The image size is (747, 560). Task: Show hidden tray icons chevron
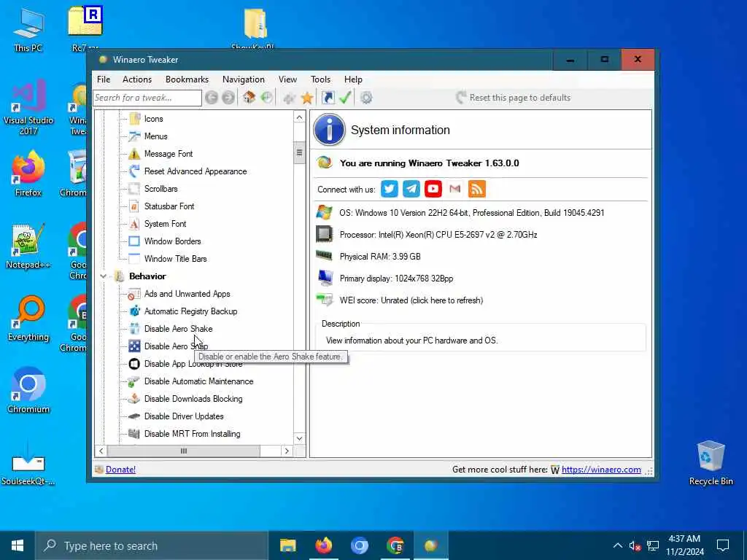(617, 545)
